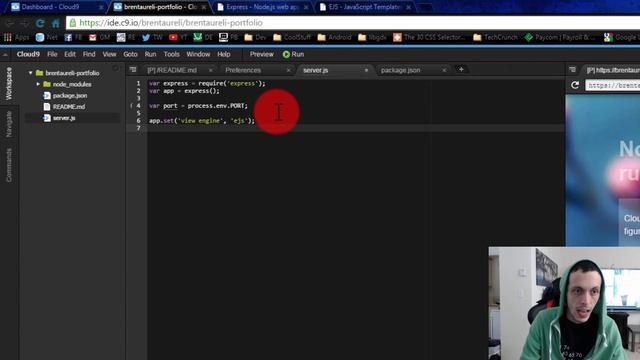Open the Paycom Payroll bookmark
The height and width of the screenshot is (360, 640).
pyautogui.click(x=560, y=38)
